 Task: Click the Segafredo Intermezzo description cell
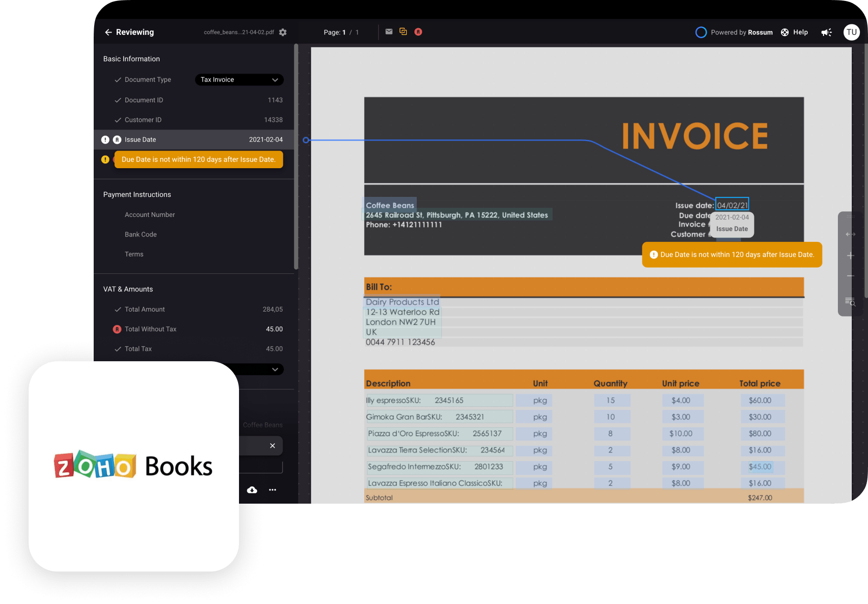[x=440, y=467]
